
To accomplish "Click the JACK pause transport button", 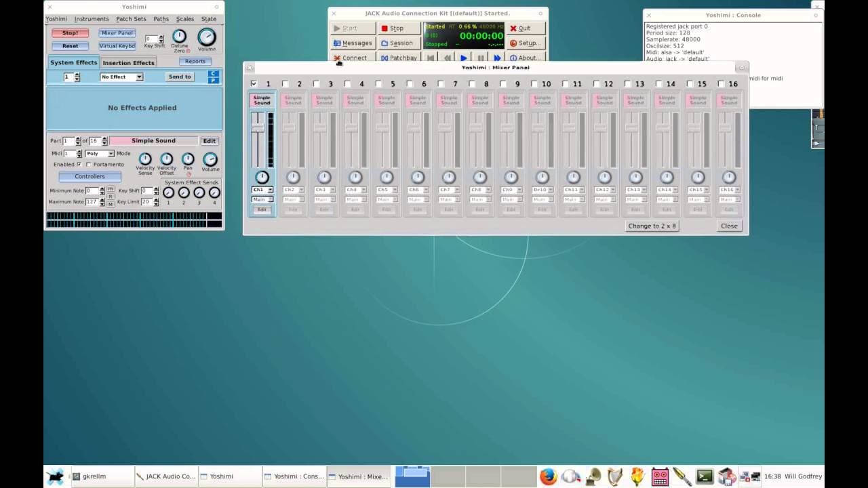I will (x=480, y=58).
